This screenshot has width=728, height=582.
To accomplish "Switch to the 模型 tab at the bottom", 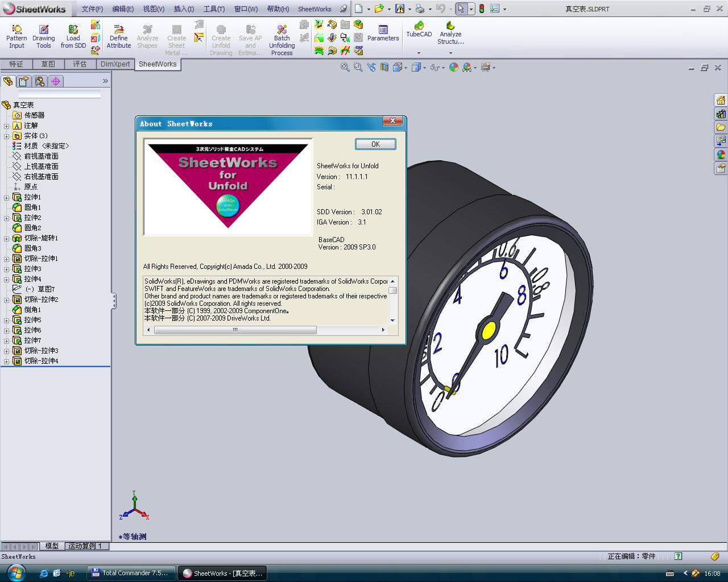I will click(52, 546).
